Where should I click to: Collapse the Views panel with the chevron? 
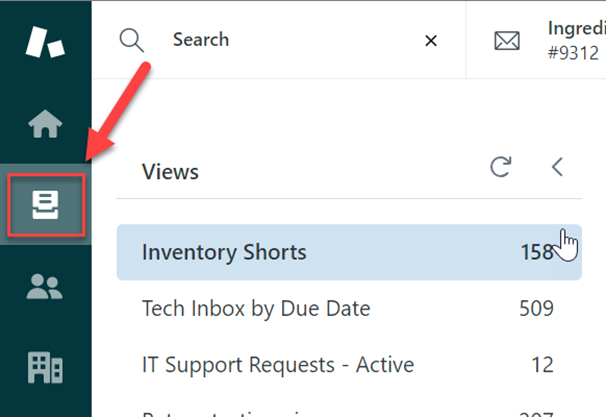tap(557, 168)
